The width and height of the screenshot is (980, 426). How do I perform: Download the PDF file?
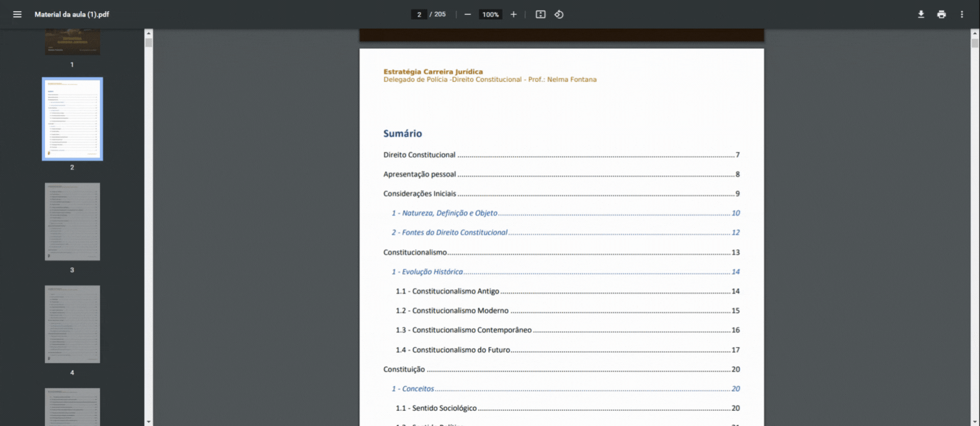pyautogui.click(x=921, y=14)
